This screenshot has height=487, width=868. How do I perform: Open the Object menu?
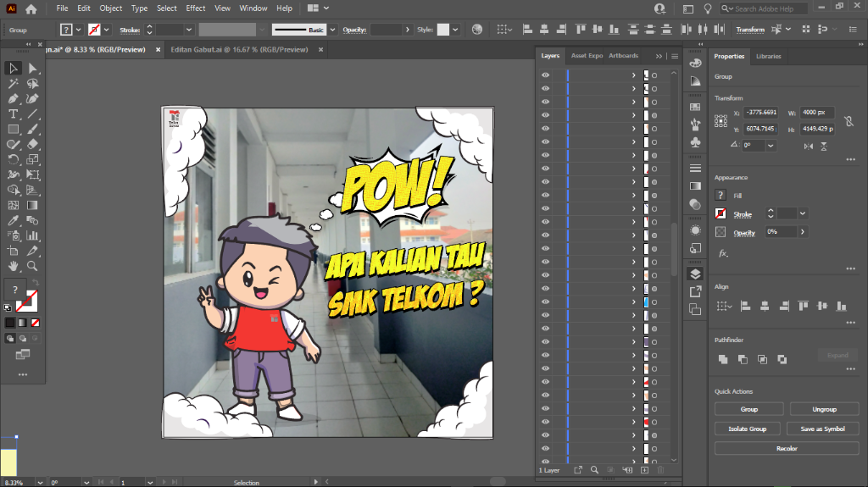111,8
